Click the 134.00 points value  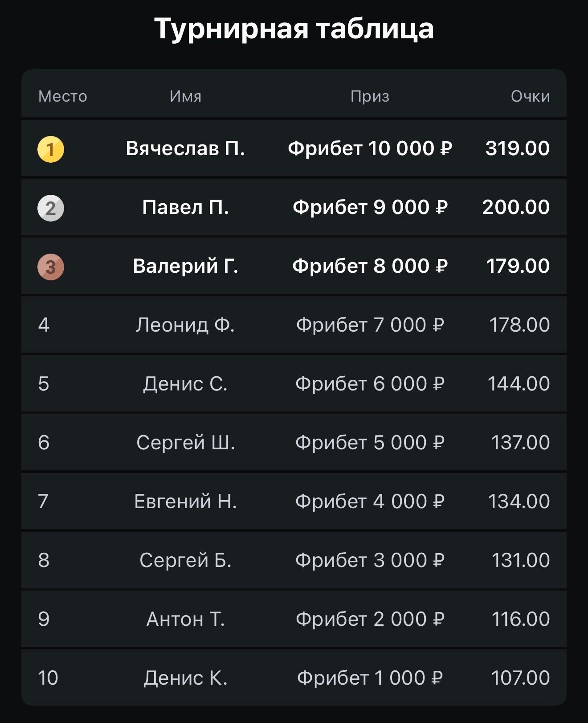coord(519,501)
